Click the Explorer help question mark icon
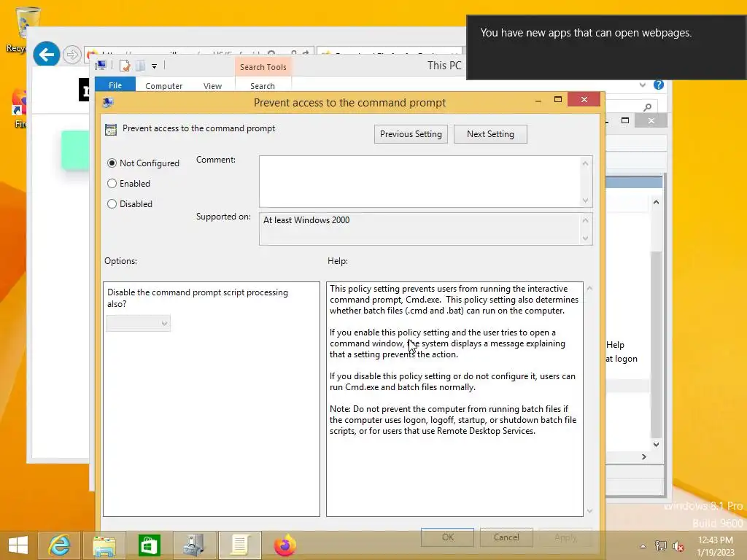 click(659, 85)
